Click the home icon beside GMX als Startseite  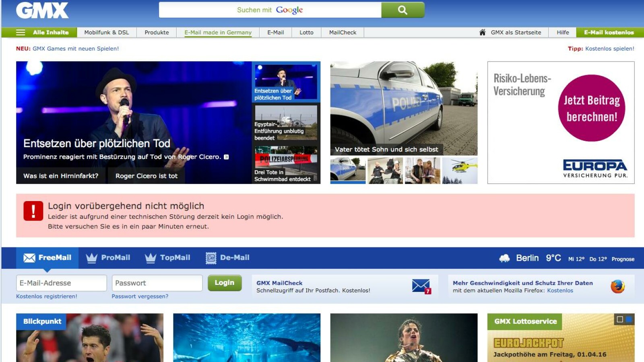coord(482,33)
